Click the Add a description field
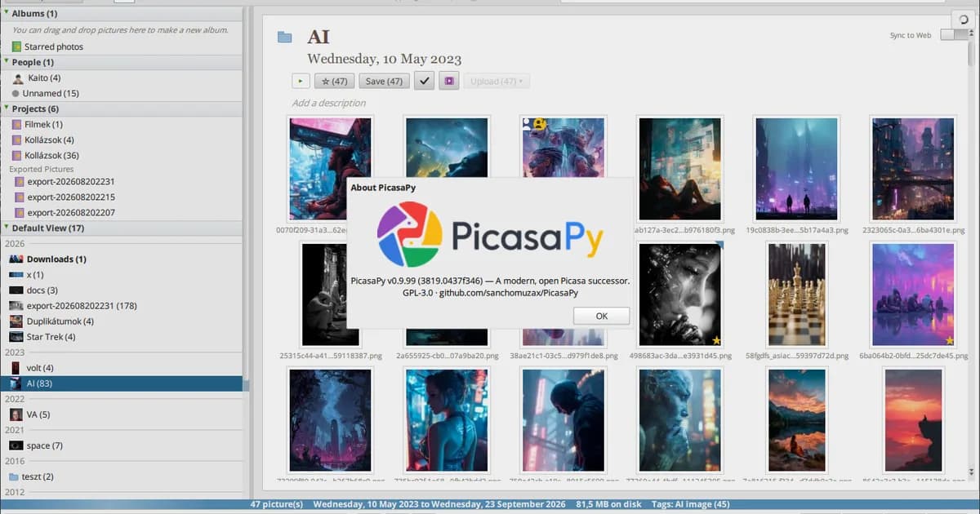The width and height of the screenshot is (980, 514). [x=329, y=103]
